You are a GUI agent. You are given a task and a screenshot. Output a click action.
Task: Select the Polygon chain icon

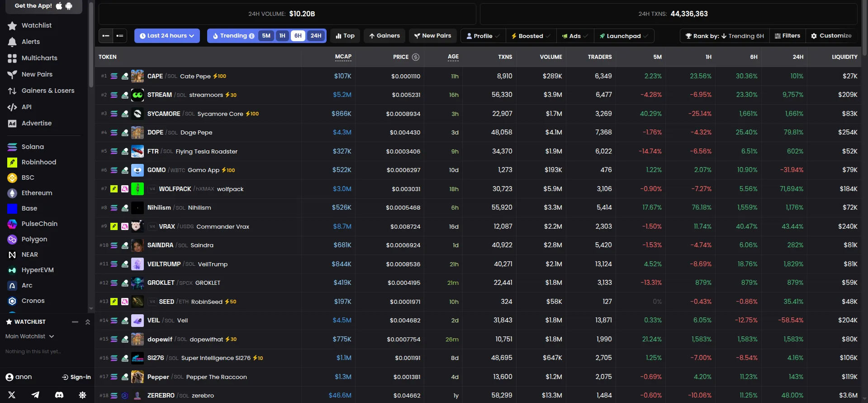[x=12, y=240]
